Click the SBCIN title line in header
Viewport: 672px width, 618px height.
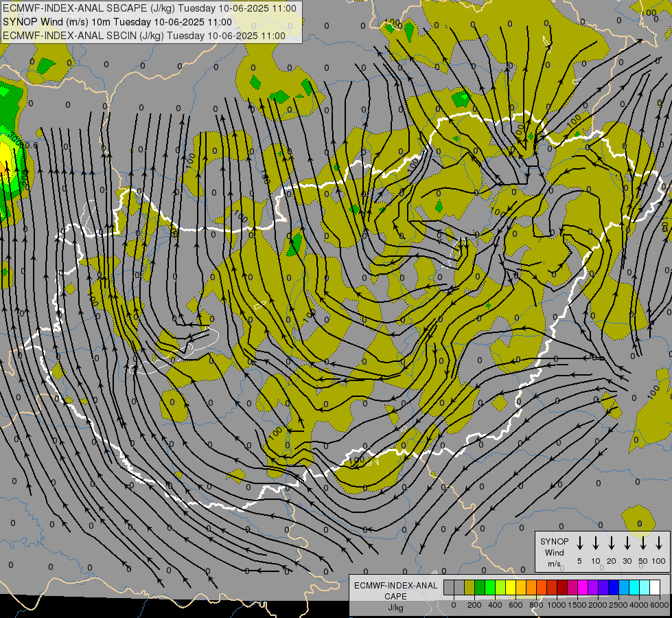pyautogui.click(x=144, y=36)
